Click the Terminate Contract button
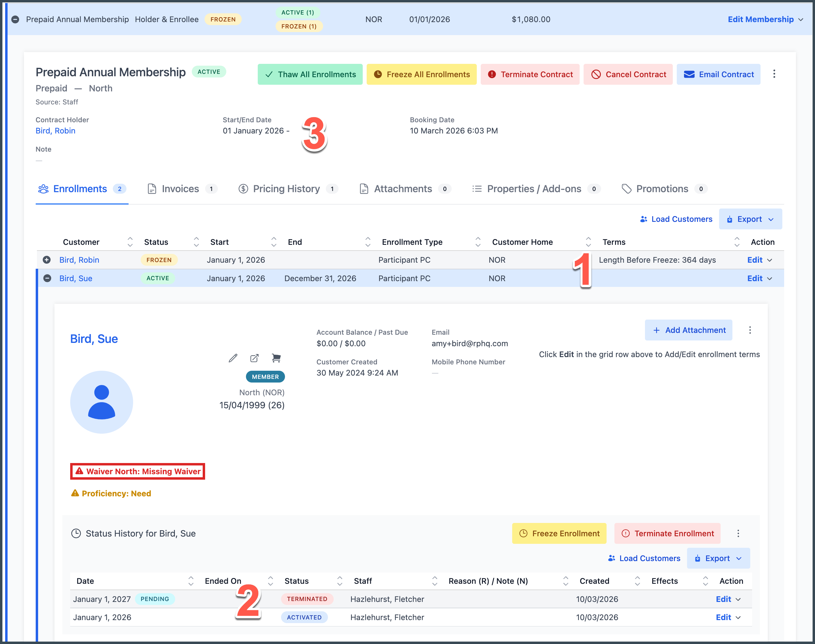The image size is (815, 644). (x=530, y=74)
